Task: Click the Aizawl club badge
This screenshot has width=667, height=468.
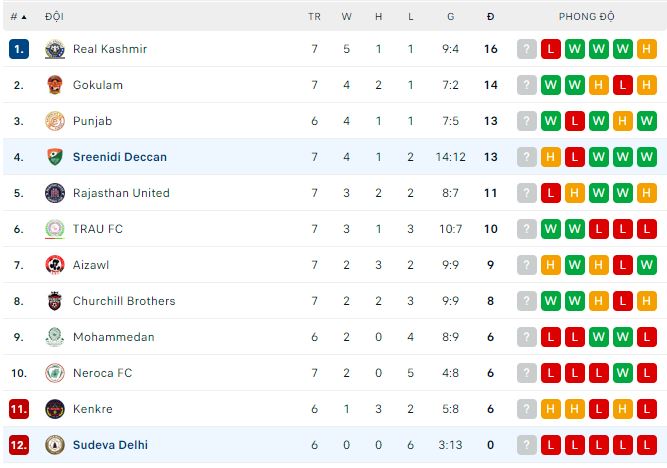Action: click(55, 265)
